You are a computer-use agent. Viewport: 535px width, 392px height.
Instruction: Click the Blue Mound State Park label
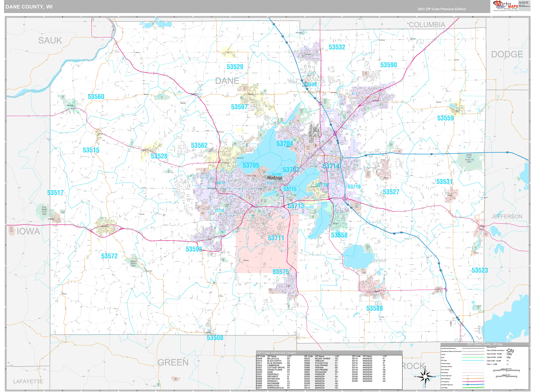click(x=44, y=211)
